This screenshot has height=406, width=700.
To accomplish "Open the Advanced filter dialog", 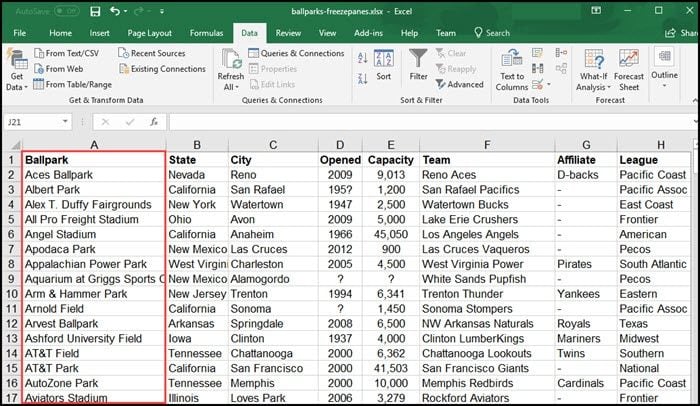I will click(460, 84).
